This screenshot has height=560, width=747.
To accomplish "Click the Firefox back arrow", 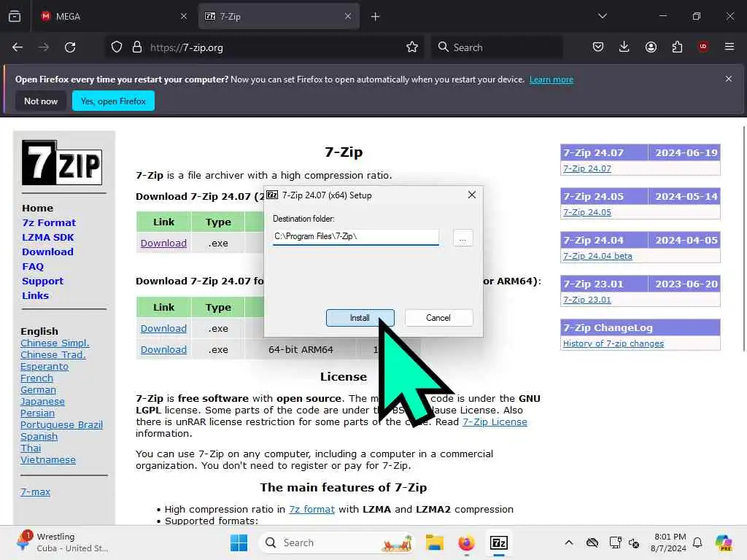I will click(18, 47).
